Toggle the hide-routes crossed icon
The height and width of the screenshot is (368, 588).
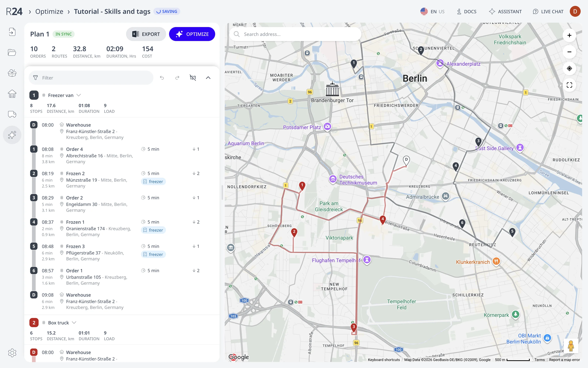tap(193, 78)
